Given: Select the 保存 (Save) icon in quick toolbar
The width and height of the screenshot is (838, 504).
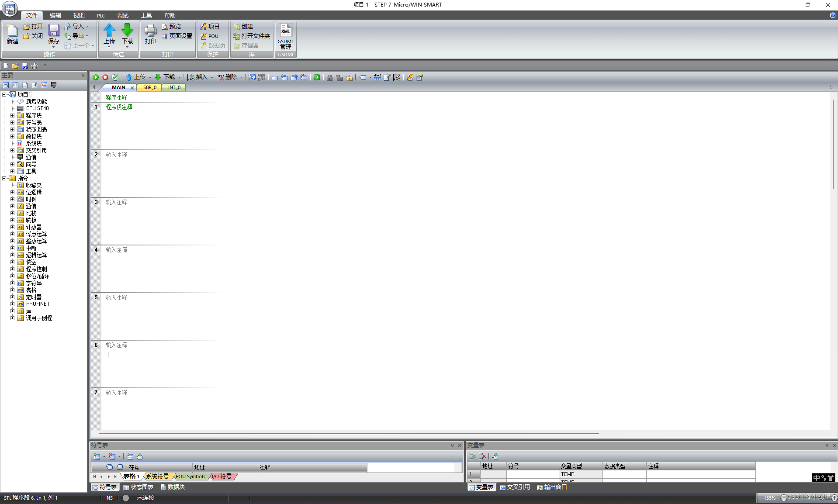Looking at the screenshot, I should pyautogui.click(x=24, y=66).
